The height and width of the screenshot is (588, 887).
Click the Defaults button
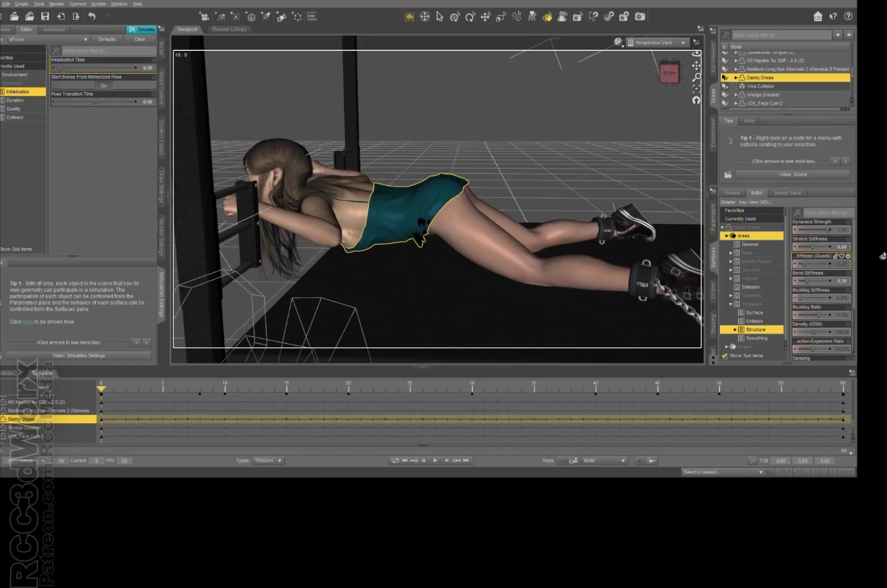[107, 39]
